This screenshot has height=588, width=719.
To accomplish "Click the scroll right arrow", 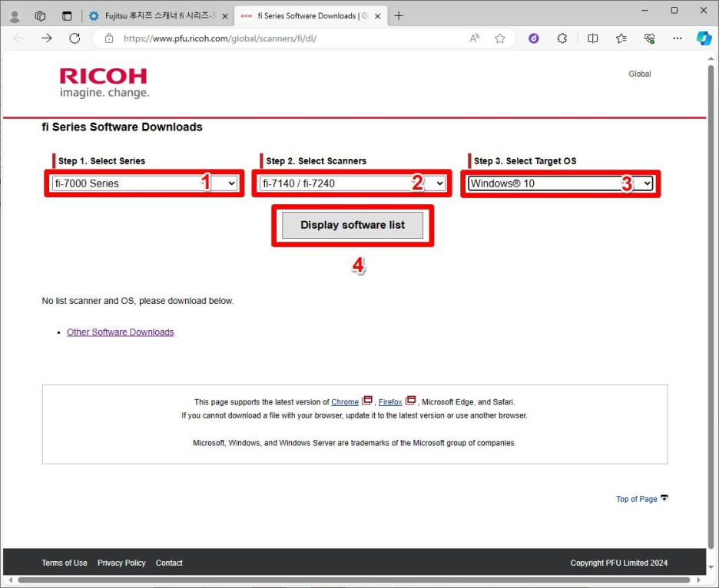I will click(x=699, y=580).
